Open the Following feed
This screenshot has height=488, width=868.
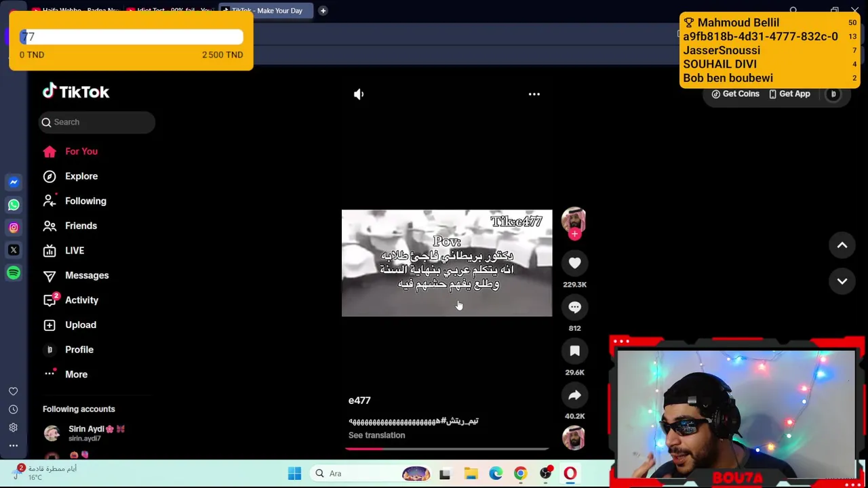(75, 201)
